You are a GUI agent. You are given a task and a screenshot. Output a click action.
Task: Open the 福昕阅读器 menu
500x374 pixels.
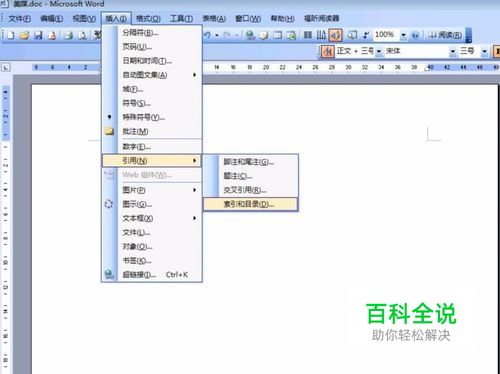tap(321, 18)
